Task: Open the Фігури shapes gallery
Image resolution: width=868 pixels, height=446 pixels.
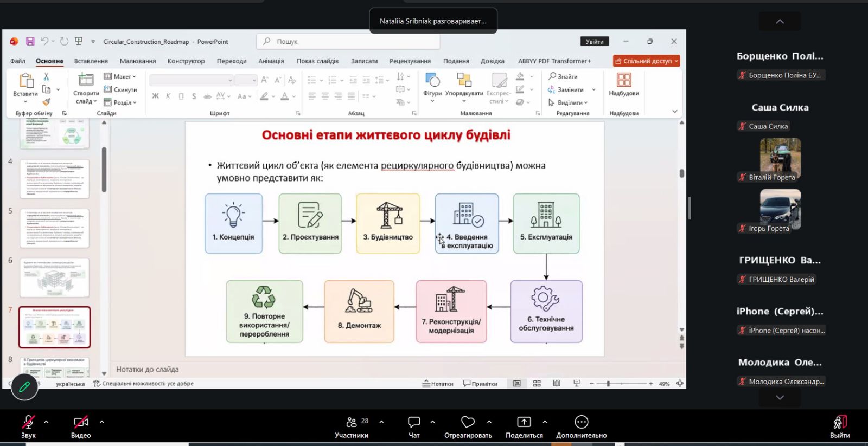Action: (432, 80)
